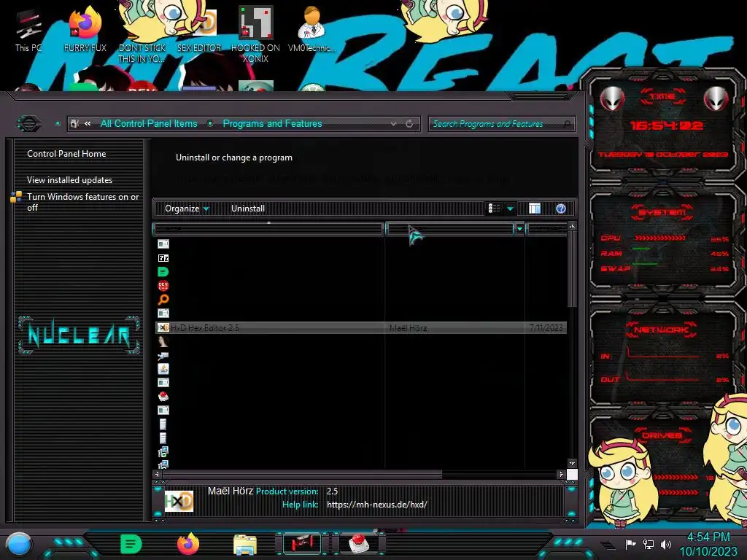Select the green chat bubble program in the list
The height and width of the screenshot is (560, 747).
click(163, 272)
